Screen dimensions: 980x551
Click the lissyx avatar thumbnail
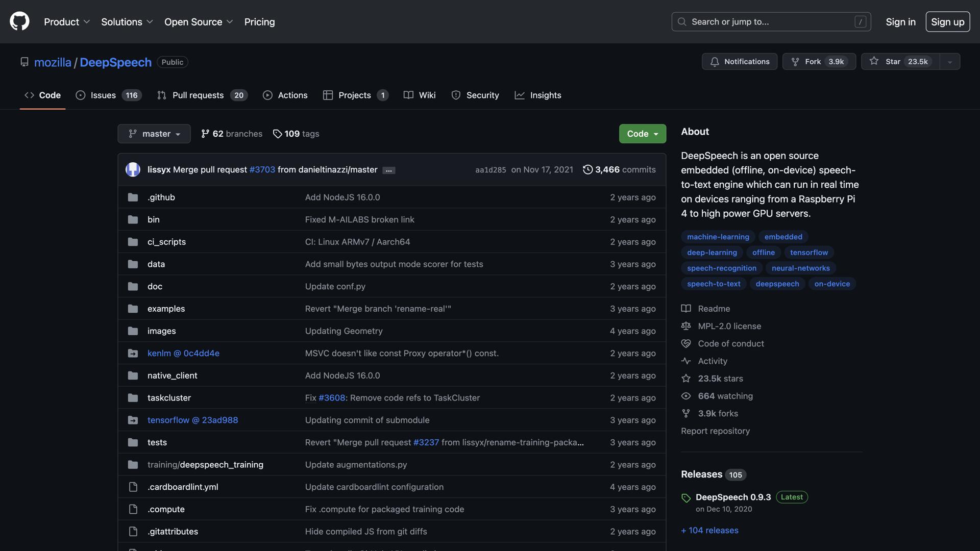[x=133, y=169]
